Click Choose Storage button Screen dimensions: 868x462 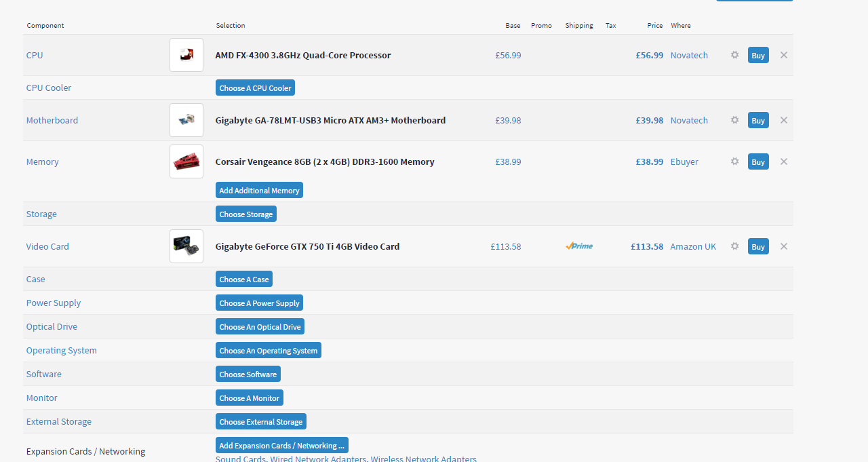click(246, 214)
